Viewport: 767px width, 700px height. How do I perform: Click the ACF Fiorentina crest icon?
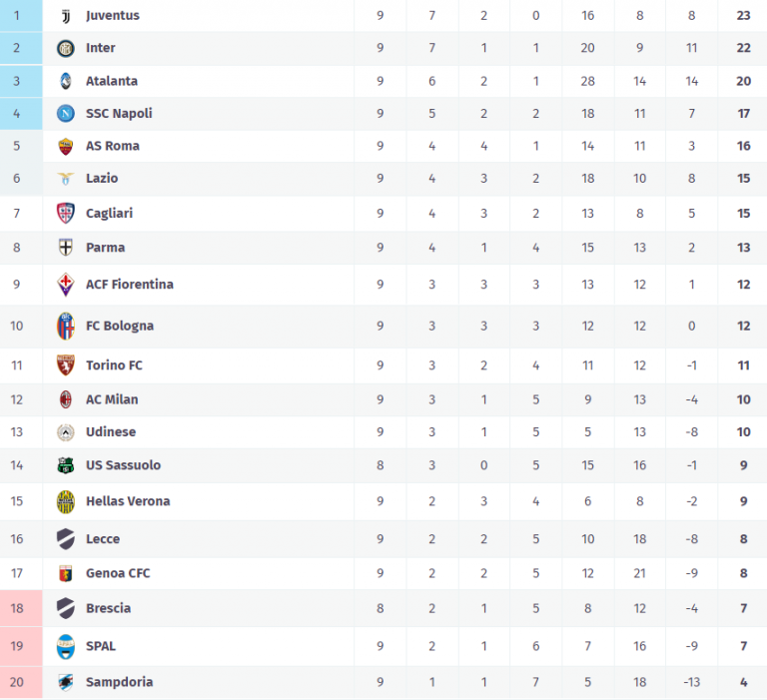(66, 285)
